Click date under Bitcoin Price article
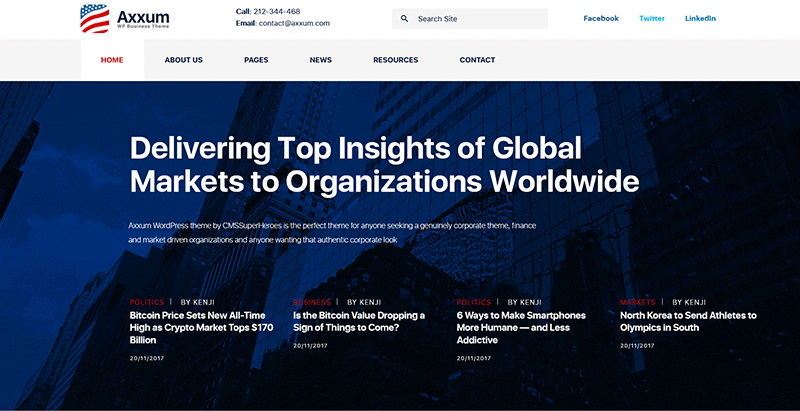The height and width of the screenshot is (411, 800). click(146, 358)
